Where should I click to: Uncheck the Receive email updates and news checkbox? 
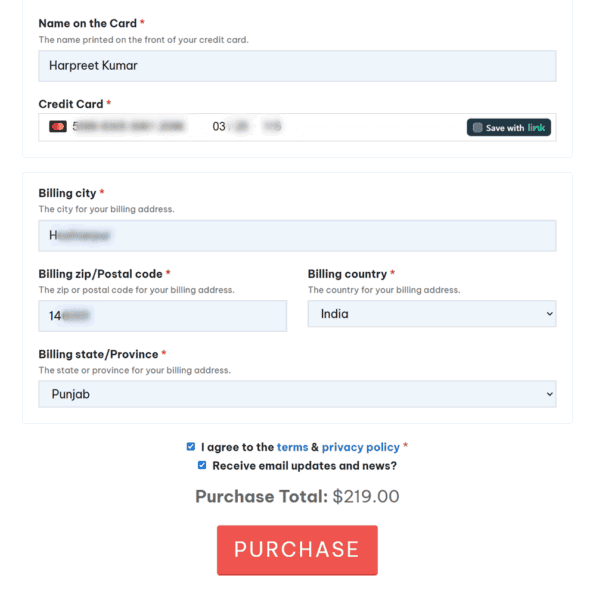(x=202, y=465)
